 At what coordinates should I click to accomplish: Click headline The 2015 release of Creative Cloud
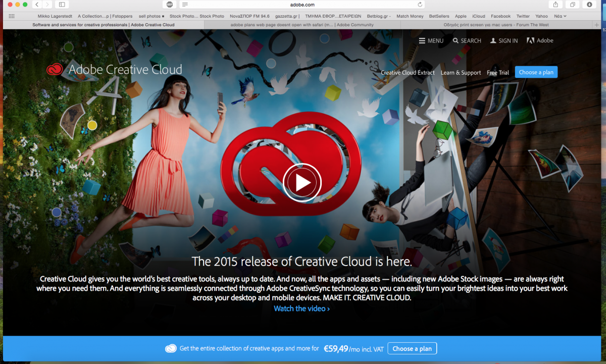click(x=302, y=262)
